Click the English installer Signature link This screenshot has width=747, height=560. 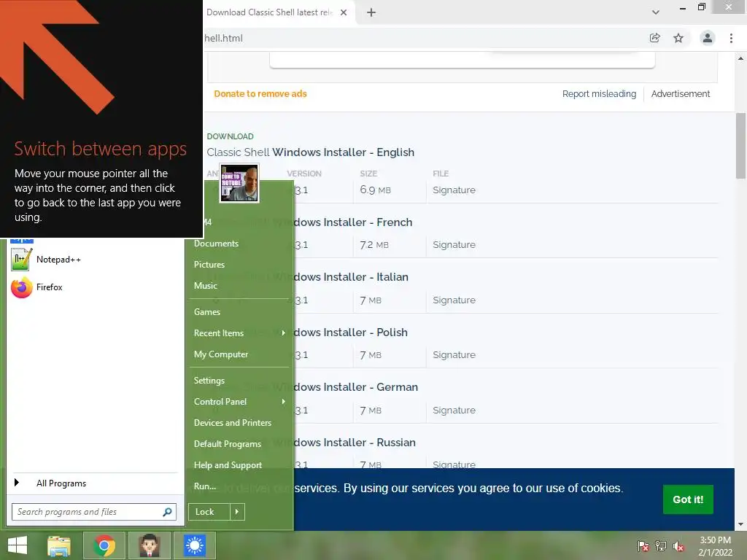454,190
